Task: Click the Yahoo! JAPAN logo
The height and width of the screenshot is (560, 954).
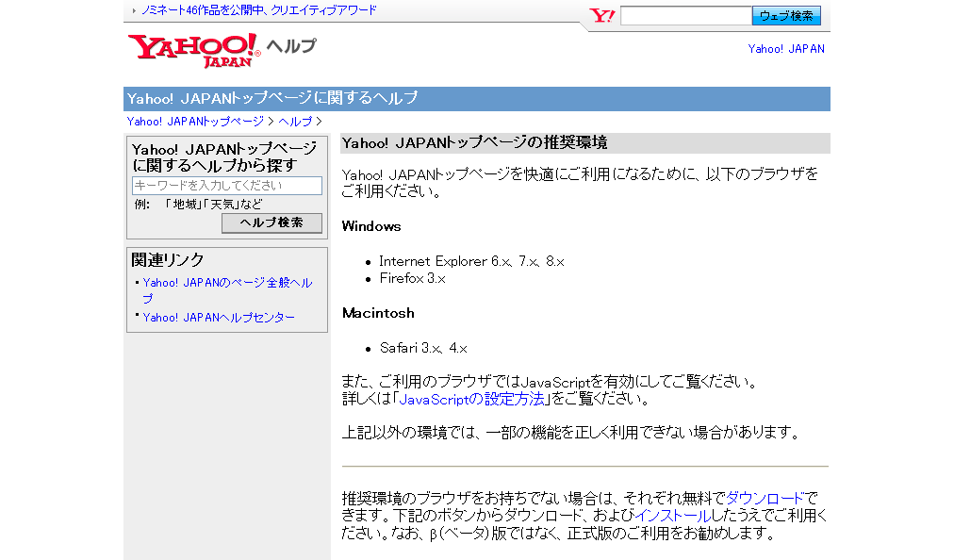Action: (194, 50)
